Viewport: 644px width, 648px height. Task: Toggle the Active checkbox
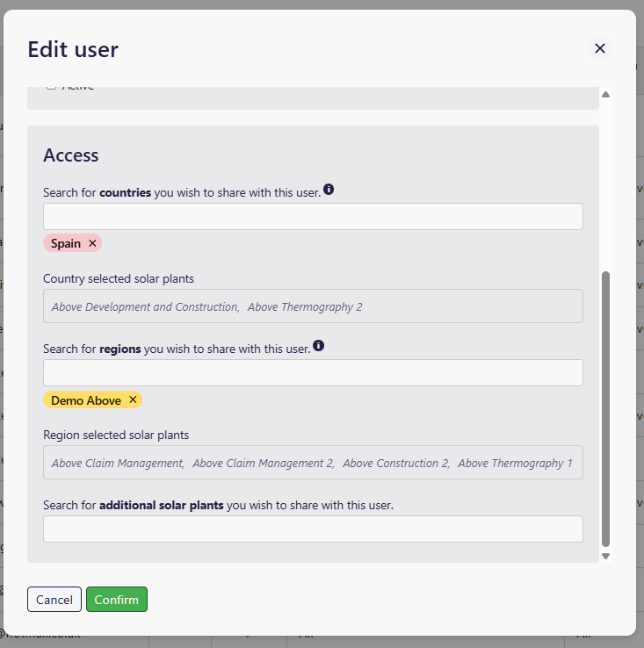(x=51, y=87)
